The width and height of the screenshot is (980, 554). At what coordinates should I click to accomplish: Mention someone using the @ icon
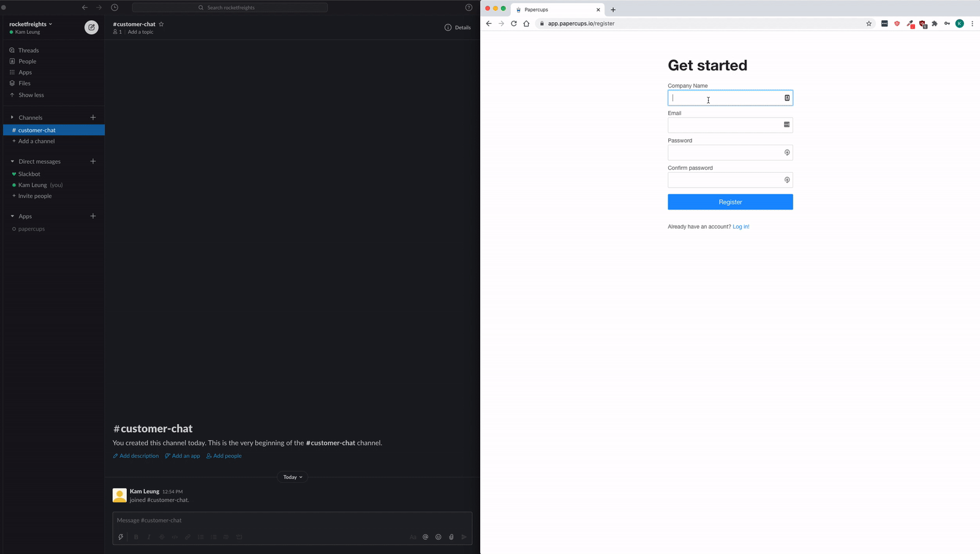pyautogui.click(x=426, y=537)
